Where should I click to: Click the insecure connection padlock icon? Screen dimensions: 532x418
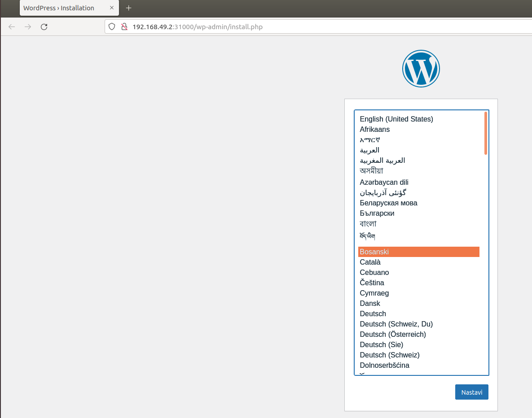click(x=124, y=27)
